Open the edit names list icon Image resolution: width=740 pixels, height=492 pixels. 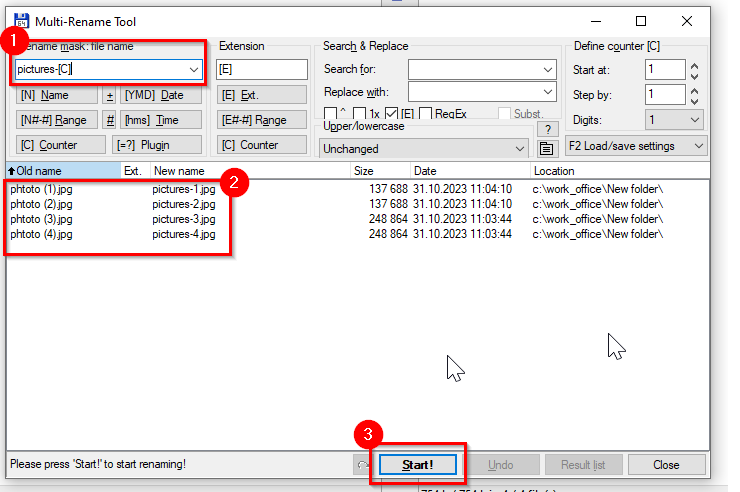(547, 148)
